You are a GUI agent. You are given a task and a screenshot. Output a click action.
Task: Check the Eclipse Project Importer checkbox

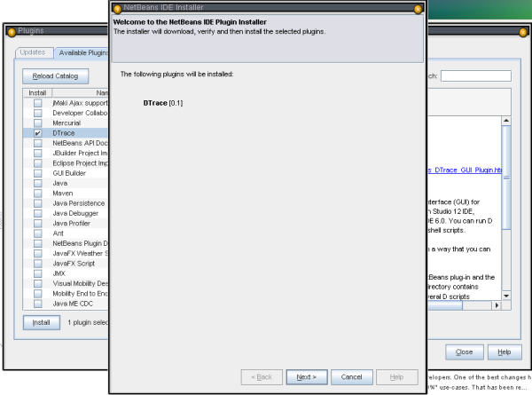pyautogui.click(x=37, y=163)
